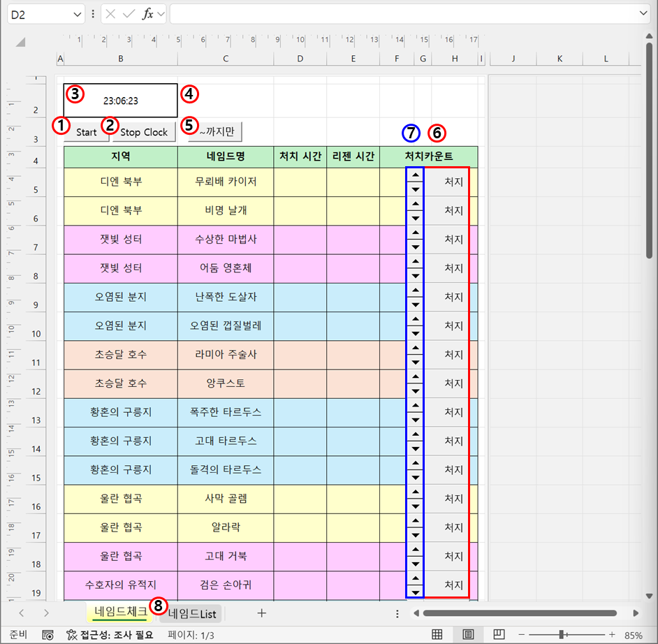Screen dimensions: 658x644
Task: Click the Select All corner triangle
Action: [x=20, y=42]
